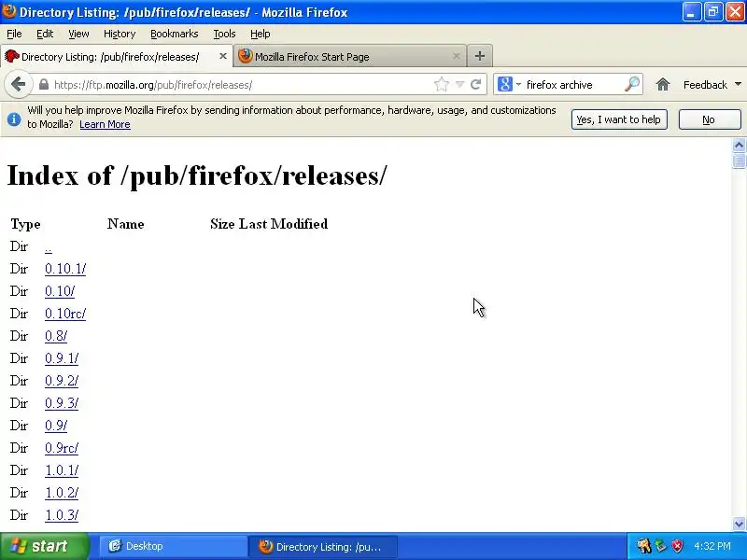747x560 pixels.
Task: Click the URL address field
Action: [x=241, y=85]
